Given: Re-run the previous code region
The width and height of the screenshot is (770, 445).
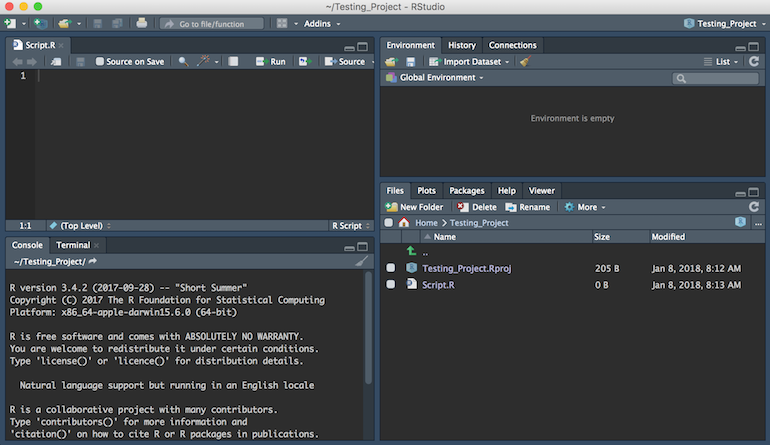Looking at the screenshot, I should coord(305,61).
